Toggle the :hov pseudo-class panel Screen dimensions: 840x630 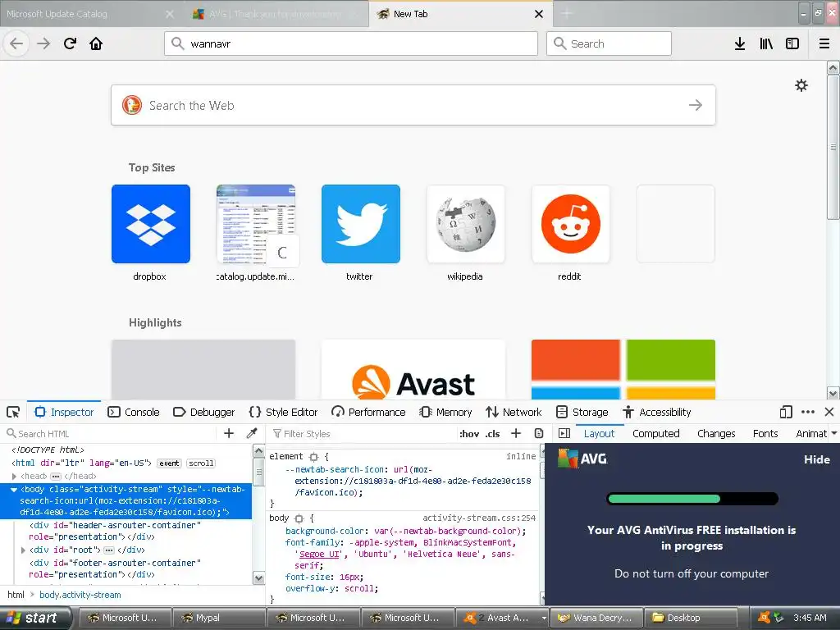pos(469,434)
